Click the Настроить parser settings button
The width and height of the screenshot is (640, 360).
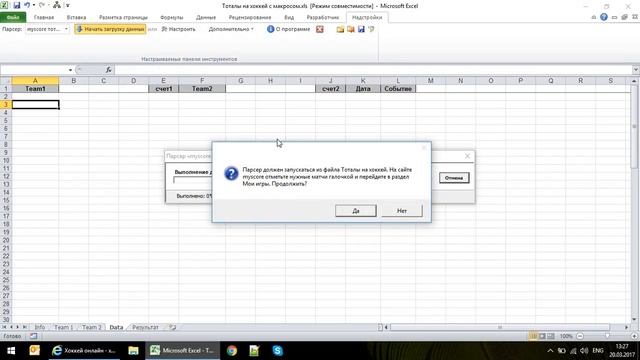[x=179, y=29]
